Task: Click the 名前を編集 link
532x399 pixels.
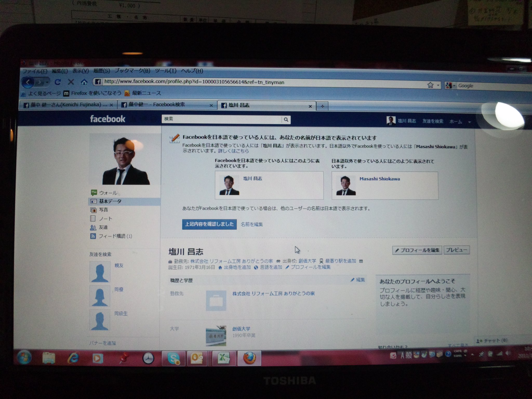Action: pos(252,224)
